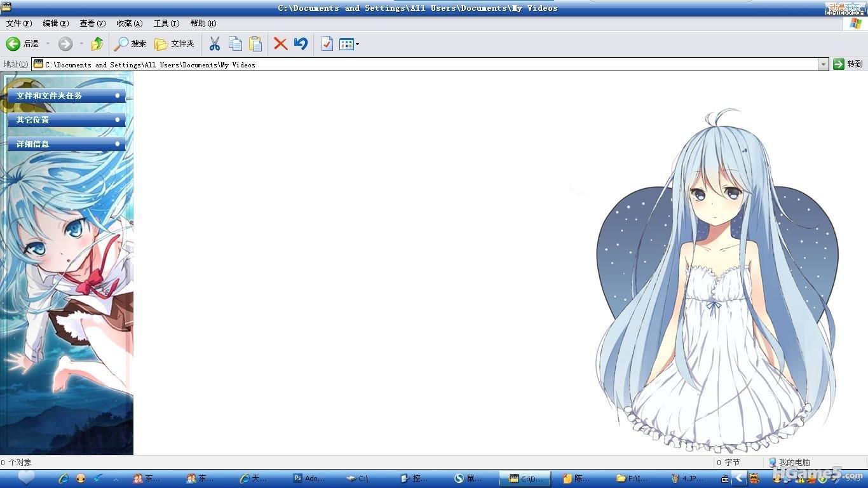Open the forward history dropdown arrow
868x488 pixels.
click(81, 44)
